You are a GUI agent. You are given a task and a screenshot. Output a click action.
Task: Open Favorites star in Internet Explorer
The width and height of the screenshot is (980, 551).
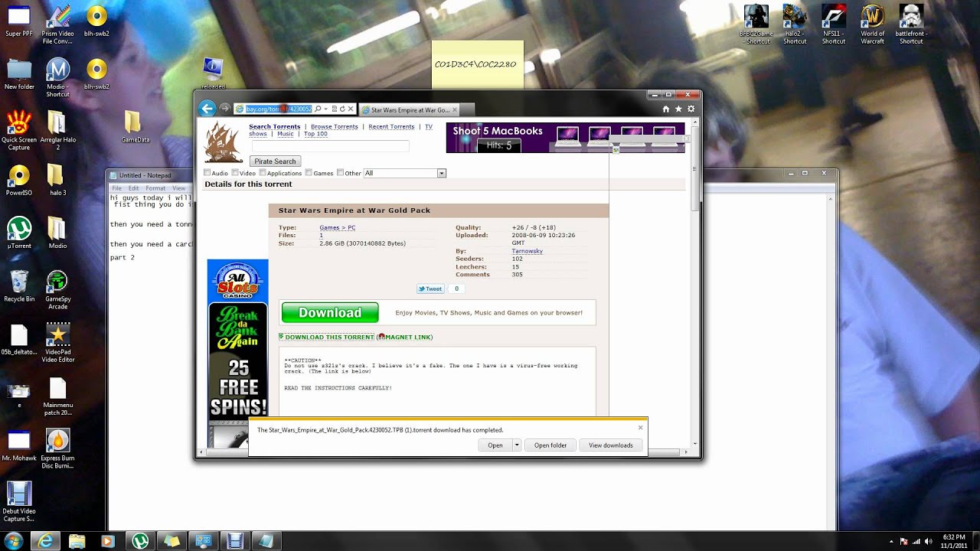tap(678, 109)
